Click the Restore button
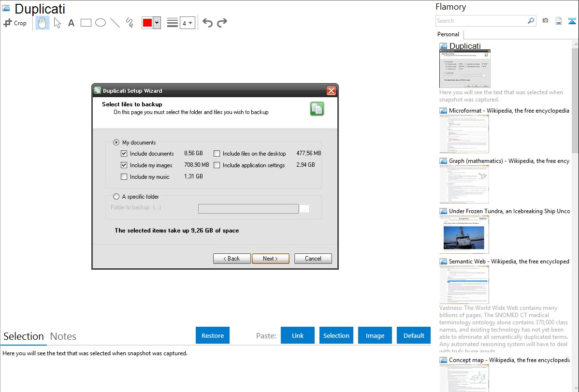 (213, 335)
